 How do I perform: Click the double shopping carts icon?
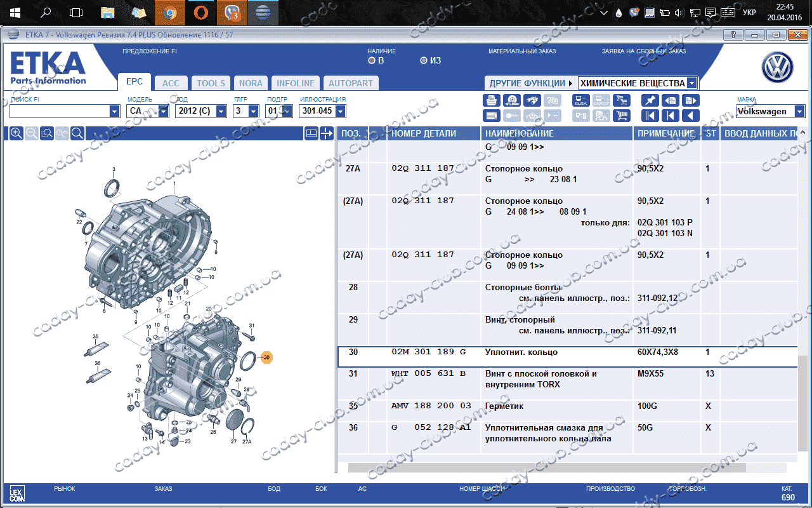(x=622, y=100)
